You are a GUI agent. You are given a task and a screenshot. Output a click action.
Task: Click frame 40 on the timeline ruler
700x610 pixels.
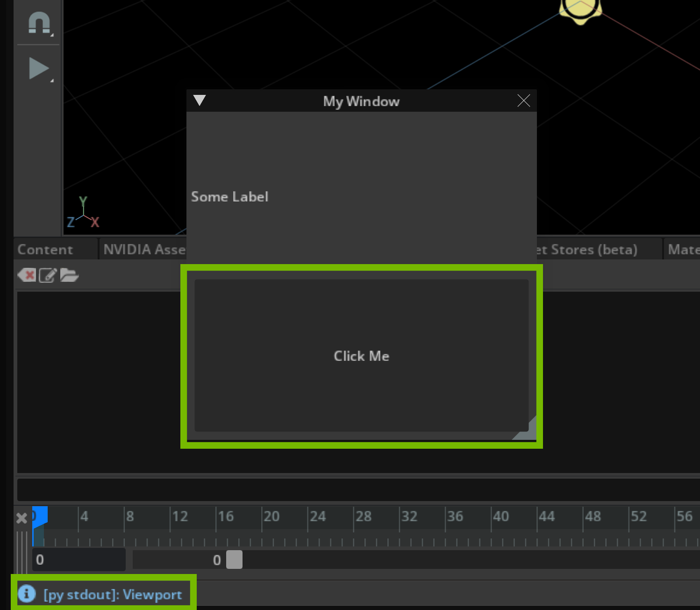tap(501, 517)
